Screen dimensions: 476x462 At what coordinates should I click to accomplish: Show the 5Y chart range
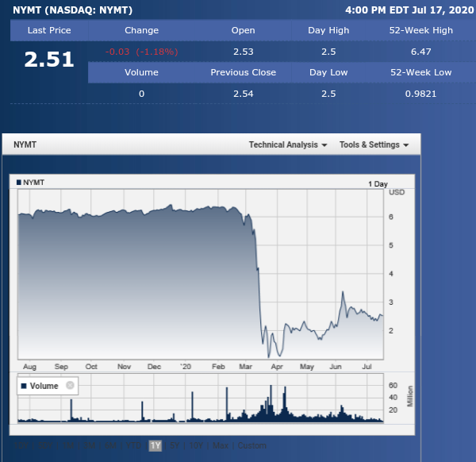[x=175, y=445]
